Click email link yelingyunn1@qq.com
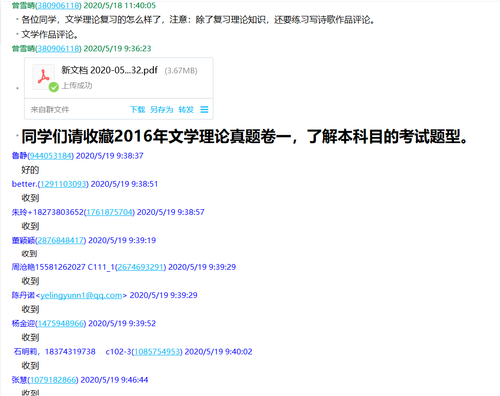500x396 pixels. (x=81, y=295)
